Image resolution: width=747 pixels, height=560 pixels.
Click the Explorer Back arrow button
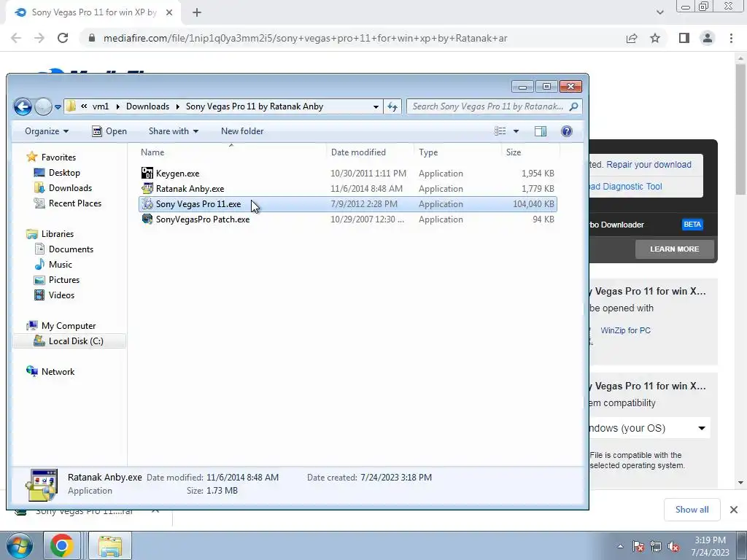click(23, 106)
